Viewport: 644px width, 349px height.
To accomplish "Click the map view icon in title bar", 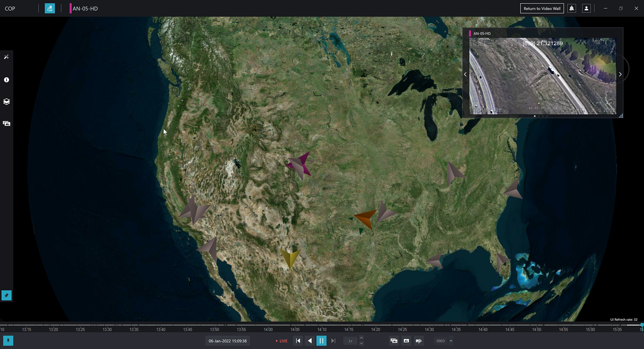I will coord(50,8).
